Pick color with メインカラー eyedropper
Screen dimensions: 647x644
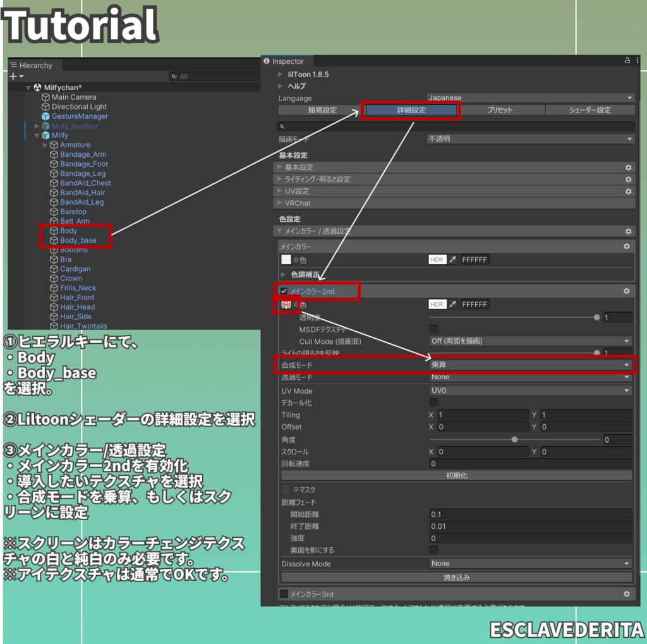coord(452,260)
